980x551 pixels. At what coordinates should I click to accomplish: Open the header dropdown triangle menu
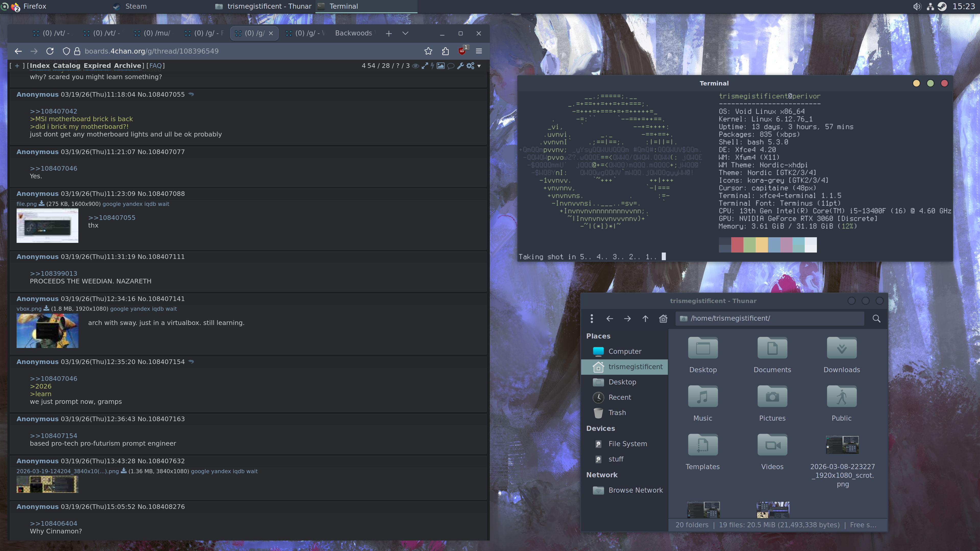pyautogui.click(x=479, y=66)
